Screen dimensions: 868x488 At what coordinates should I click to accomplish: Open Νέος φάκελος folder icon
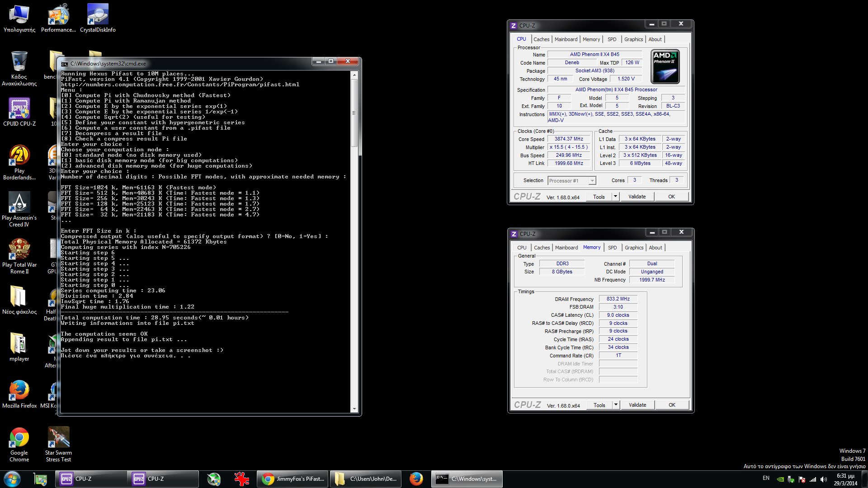tap(19, 300)
